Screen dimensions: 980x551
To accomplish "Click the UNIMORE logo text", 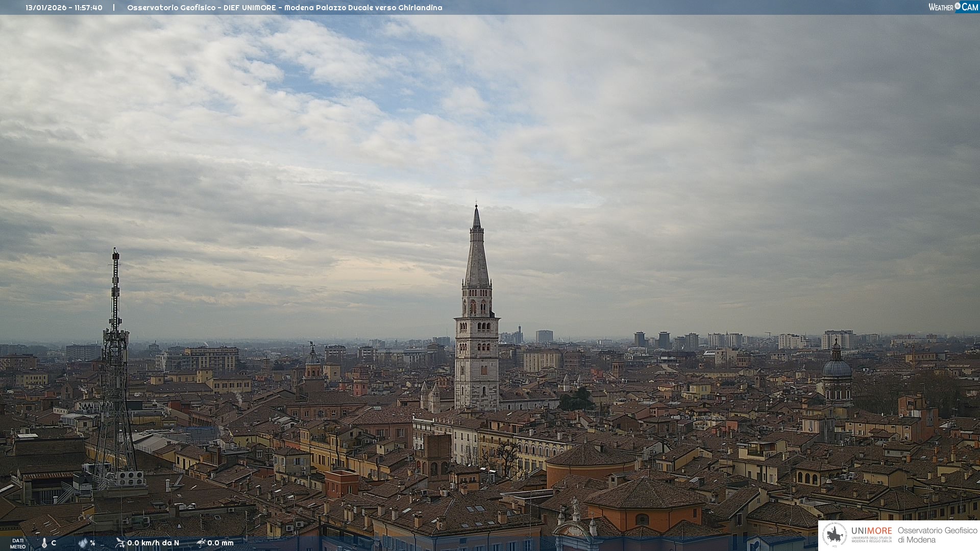I will tap(871, 531).
